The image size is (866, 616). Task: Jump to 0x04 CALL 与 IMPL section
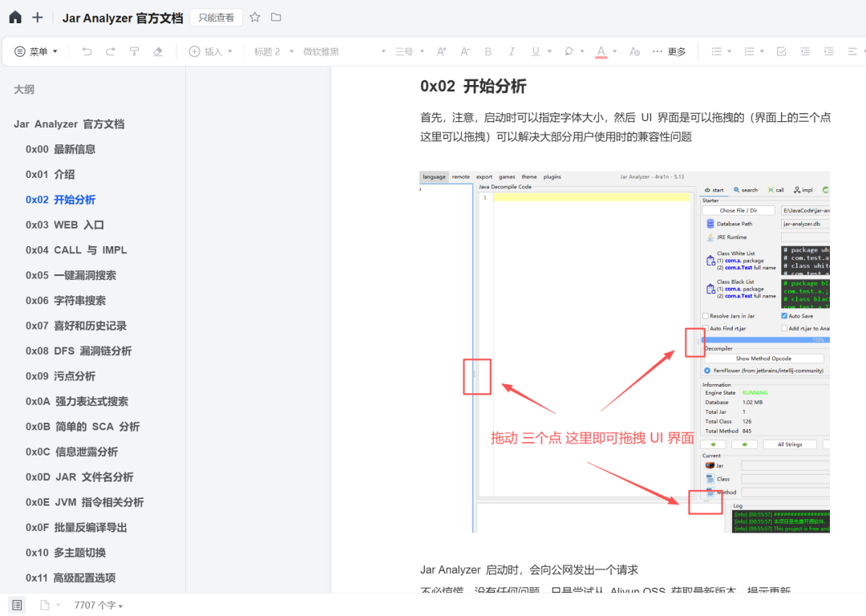pos(76,250)
